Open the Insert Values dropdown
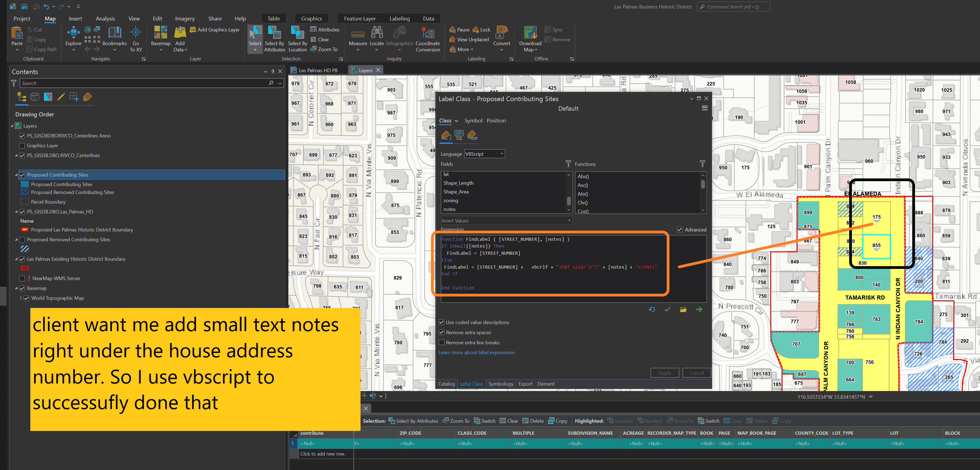 click(x=506, y=221)
